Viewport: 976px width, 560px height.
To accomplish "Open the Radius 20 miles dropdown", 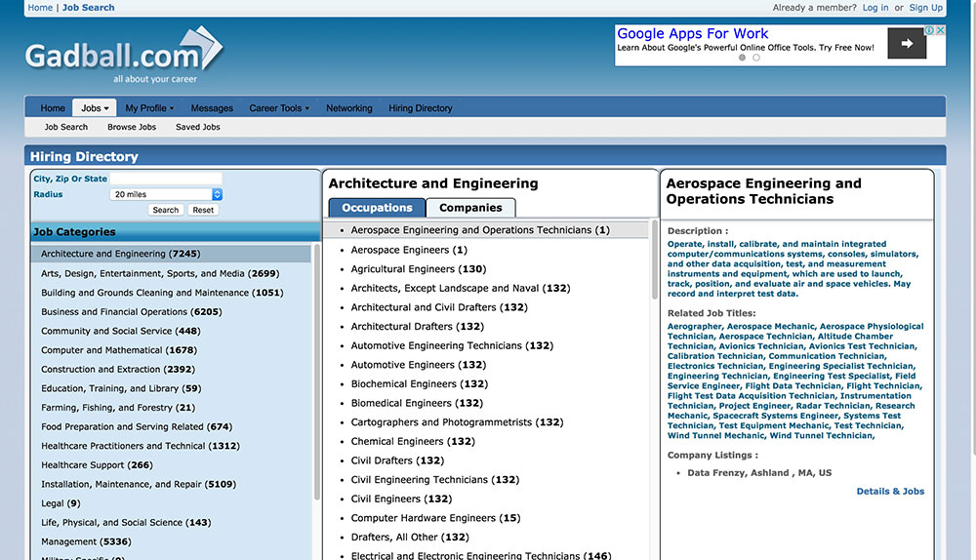I will coord(166,194).
